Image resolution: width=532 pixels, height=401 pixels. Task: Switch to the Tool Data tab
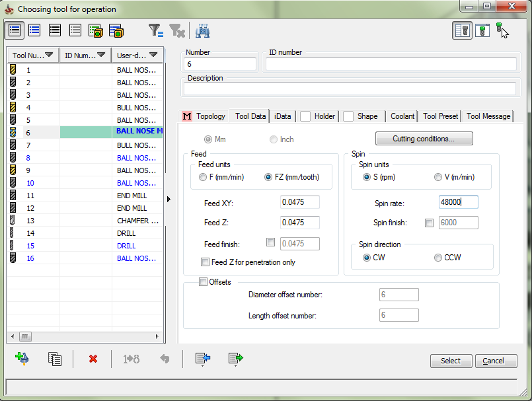coord(250,116)
